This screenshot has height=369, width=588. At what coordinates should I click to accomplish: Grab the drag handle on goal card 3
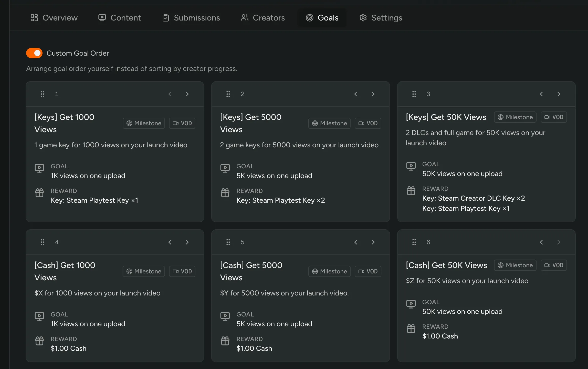point(414,94)
